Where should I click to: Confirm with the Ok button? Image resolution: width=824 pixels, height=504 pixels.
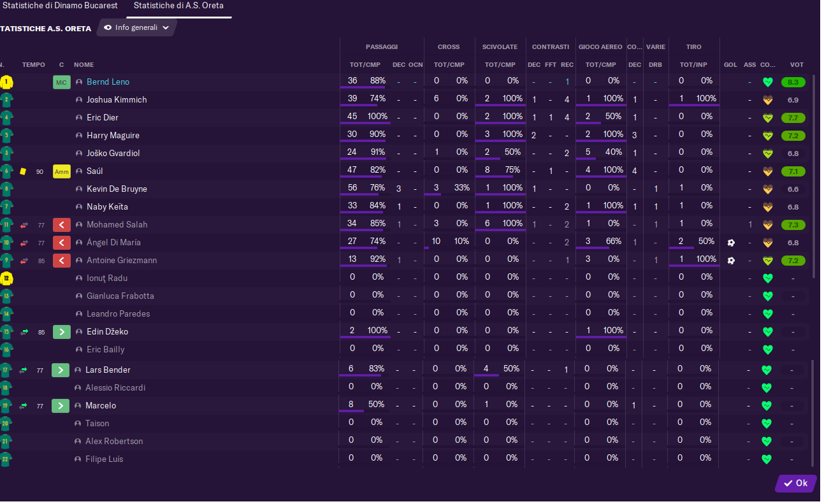pos(796,483)
